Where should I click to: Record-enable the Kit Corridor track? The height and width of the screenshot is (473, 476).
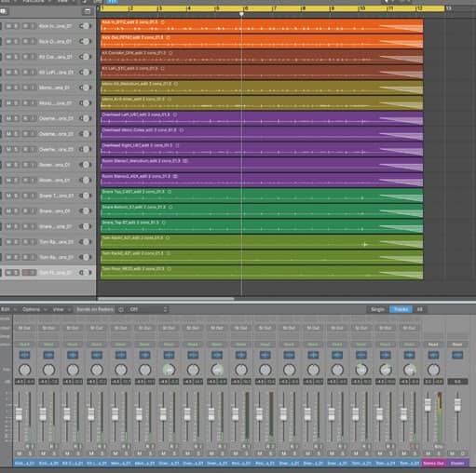click(25, 57)
